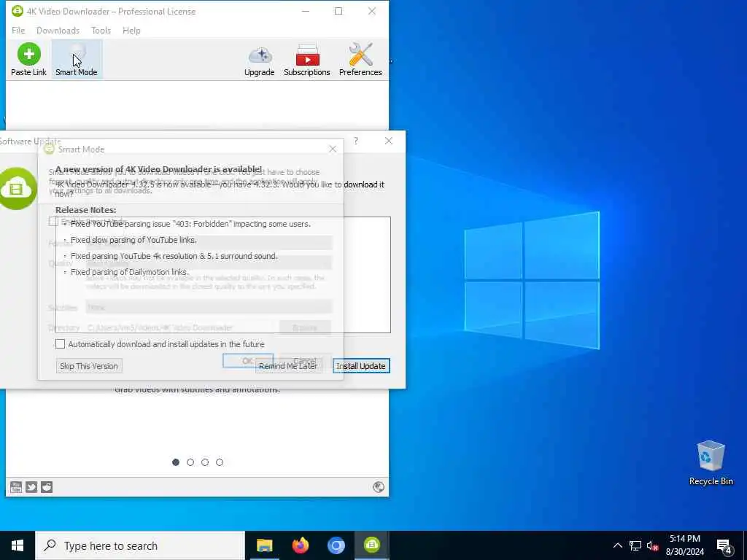Click the 'Fixed slow parsing of YouTube links' note
The height and width of the screenshot is (560, 747).
tap(133, 240)
